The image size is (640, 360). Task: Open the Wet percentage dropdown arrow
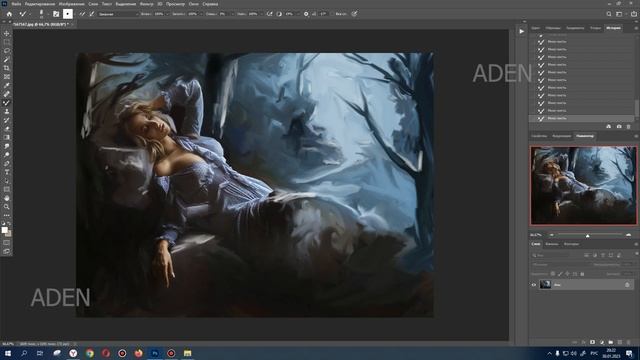pos(167,14)
